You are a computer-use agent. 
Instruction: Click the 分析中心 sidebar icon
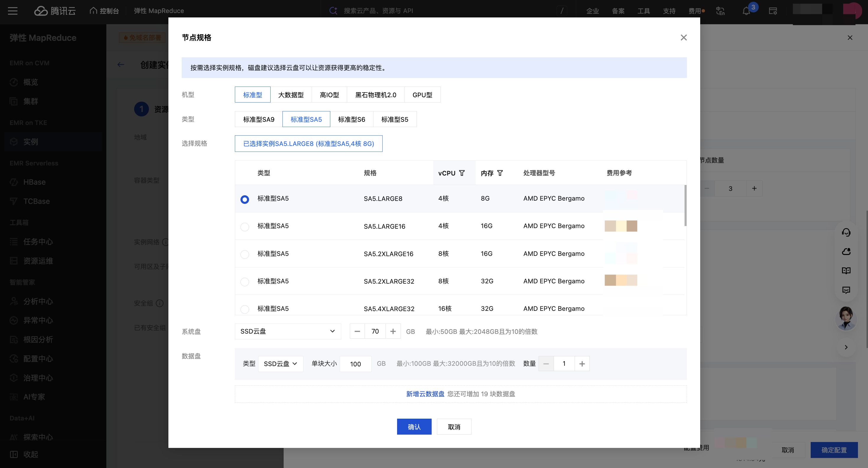[x=14, y=301]
